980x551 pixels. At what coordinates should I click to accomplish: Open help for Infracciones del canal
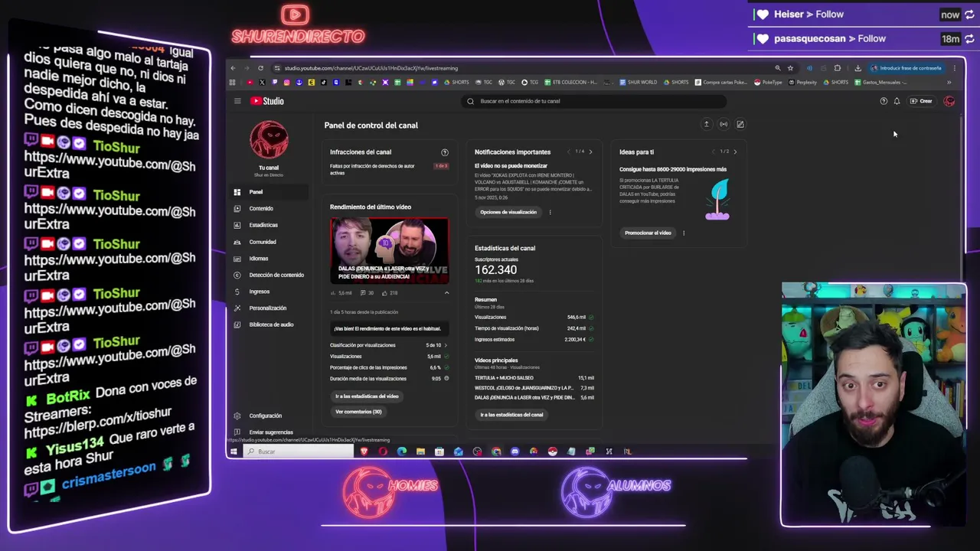point(444,152)
